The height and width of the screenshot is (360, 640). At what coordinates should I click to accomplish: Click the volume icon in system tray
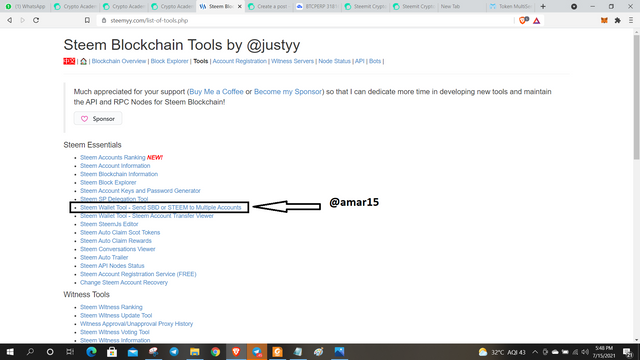585,352
